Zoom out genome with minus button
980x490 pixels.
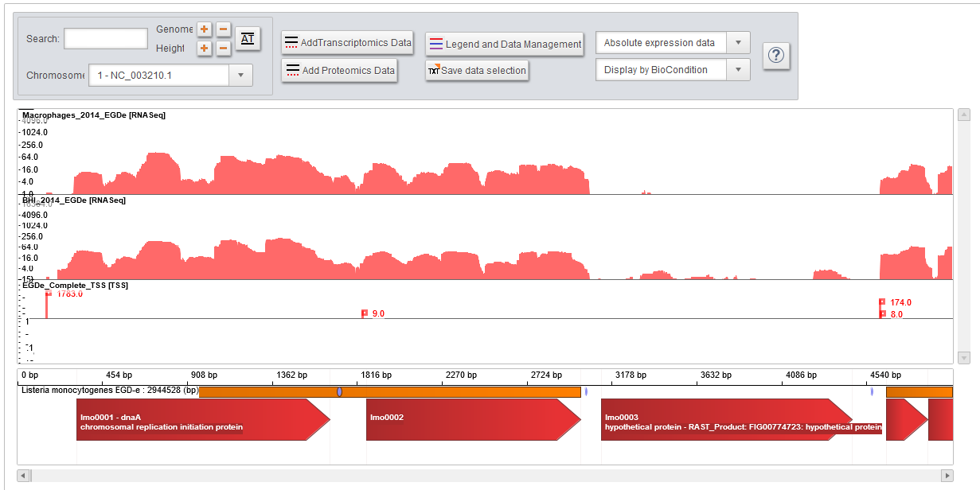(x=224, y=29)
